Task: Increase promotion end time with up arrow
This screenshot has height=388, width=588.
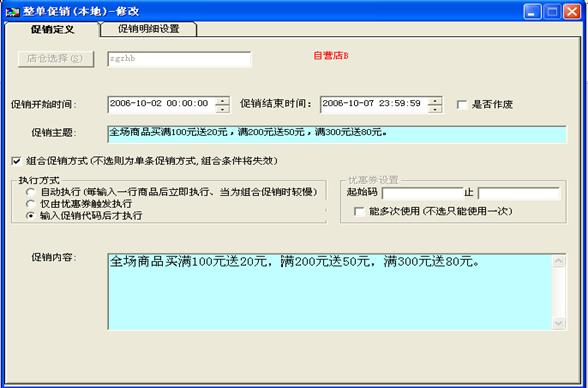Action: 435,101
